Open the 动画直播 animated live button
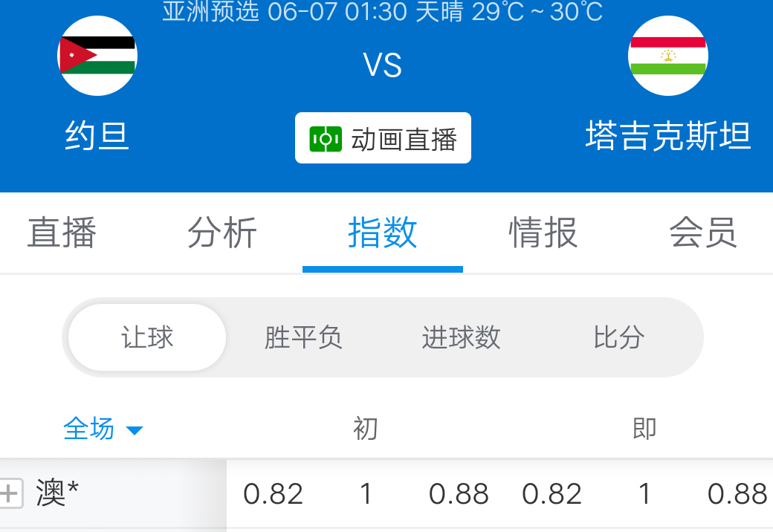This screenshot has width=773, height=532. [x=383, y=138]
